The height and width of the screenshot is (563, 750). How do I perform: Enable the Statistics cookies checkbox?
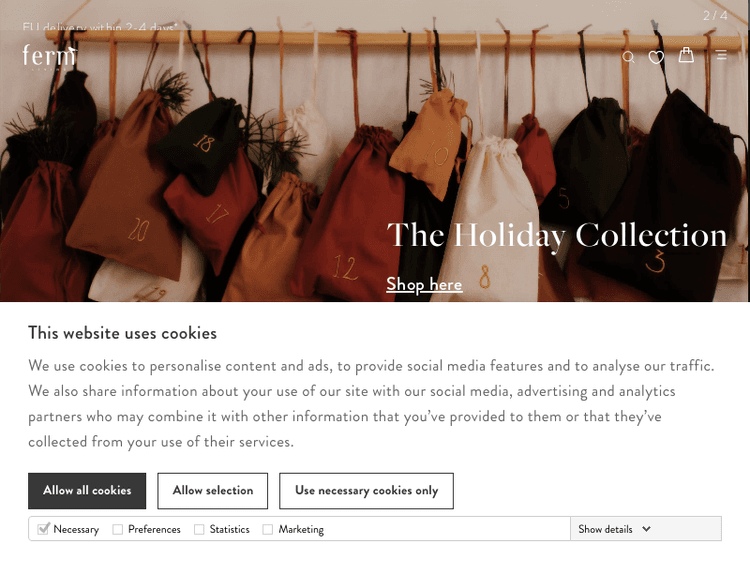pos(199,529)
